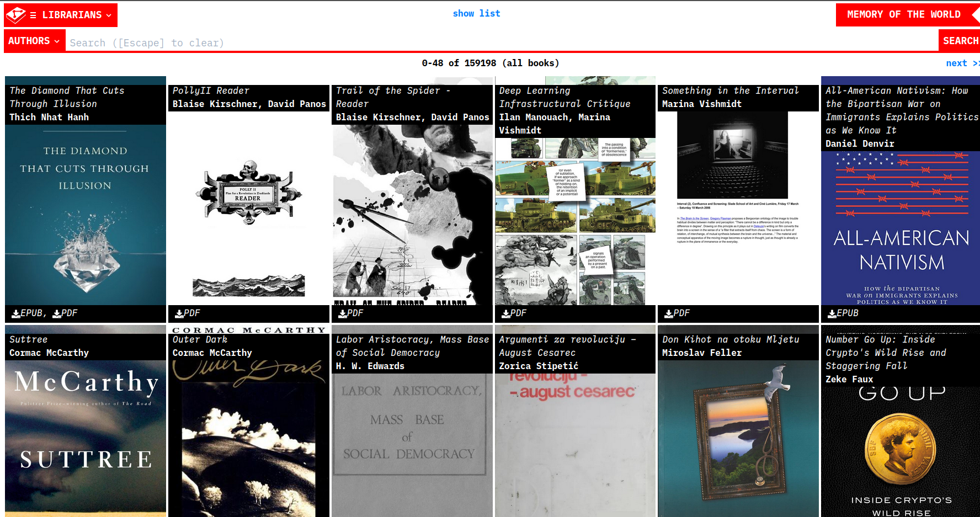Select author Zorica Stipetić

point(539,366)
